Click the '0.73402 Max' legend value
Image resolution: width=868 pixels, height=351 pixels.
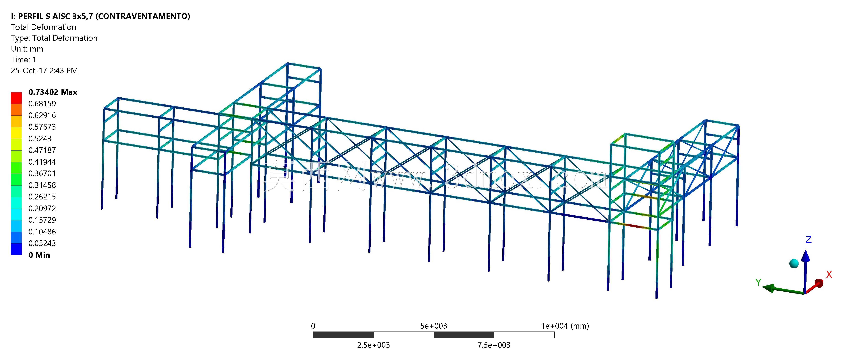pyautogui.click(x=53, y=92)
